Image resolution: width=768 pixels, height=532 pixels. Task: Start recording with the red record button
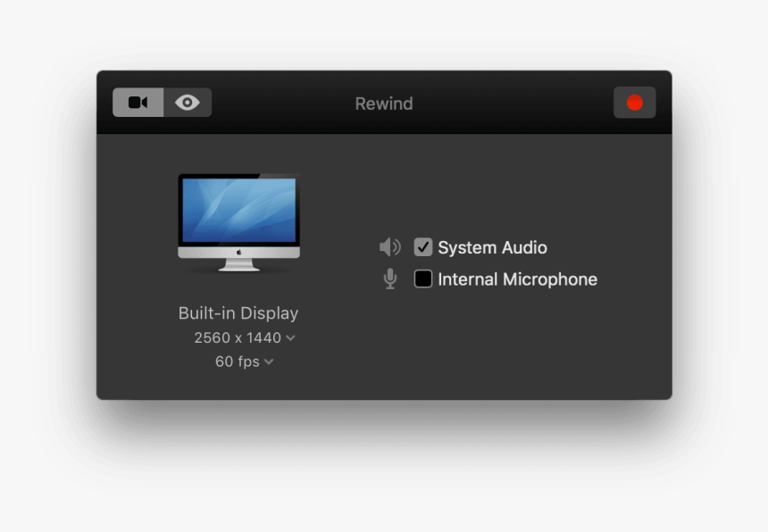point(634,103)
